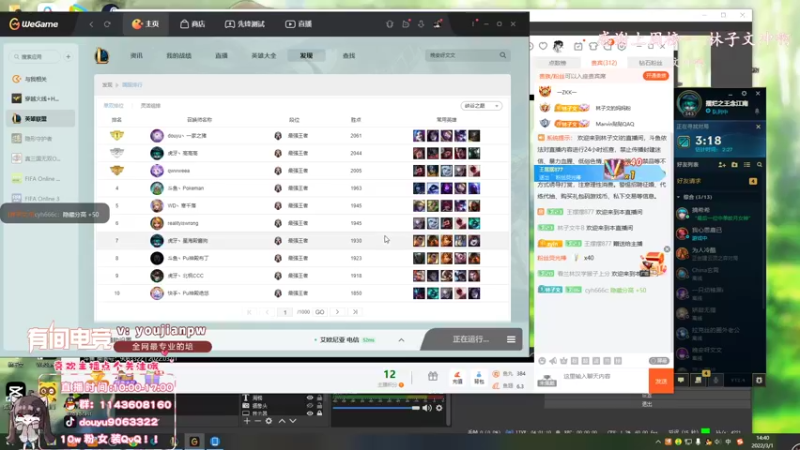Viewport: 800px width, 450px height.
Task: Open WeGame download icon
Action: click(x=421, y=24)
